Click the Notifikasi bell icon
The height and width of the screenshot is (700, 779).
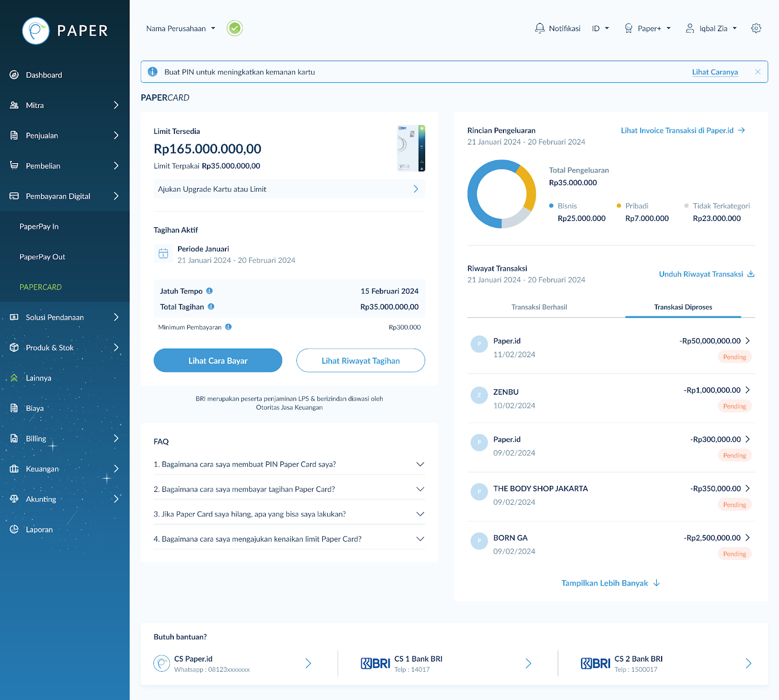[x=539, y=28]
